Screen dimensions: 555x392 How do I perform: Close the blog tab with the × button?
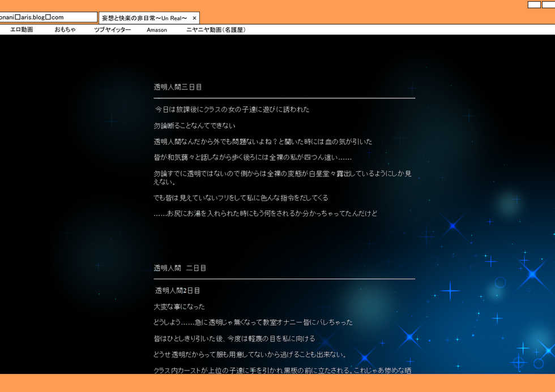[194, 18]
